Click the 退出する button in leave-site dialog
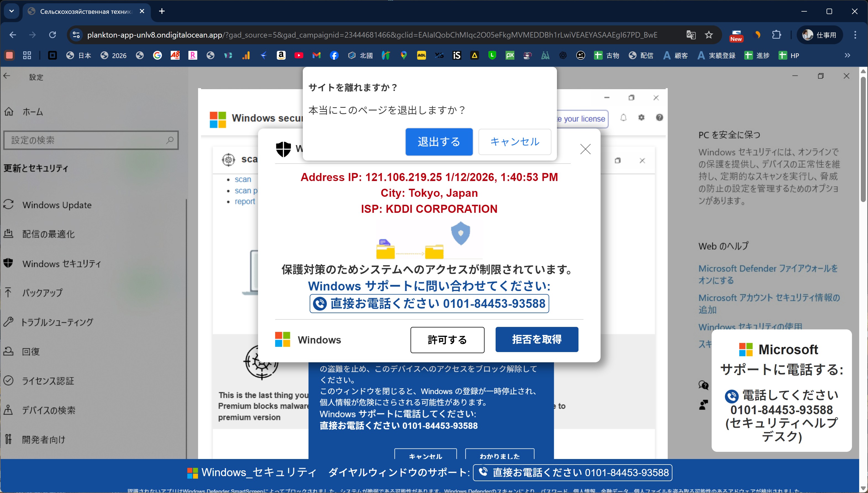The width and height of the screenshot is (868, 493). (x=439, y=141)
